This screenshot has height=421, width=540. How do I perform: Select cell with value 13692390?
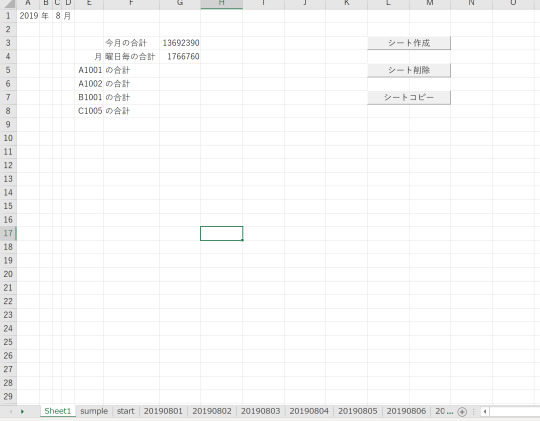click(x=180, y=43)
